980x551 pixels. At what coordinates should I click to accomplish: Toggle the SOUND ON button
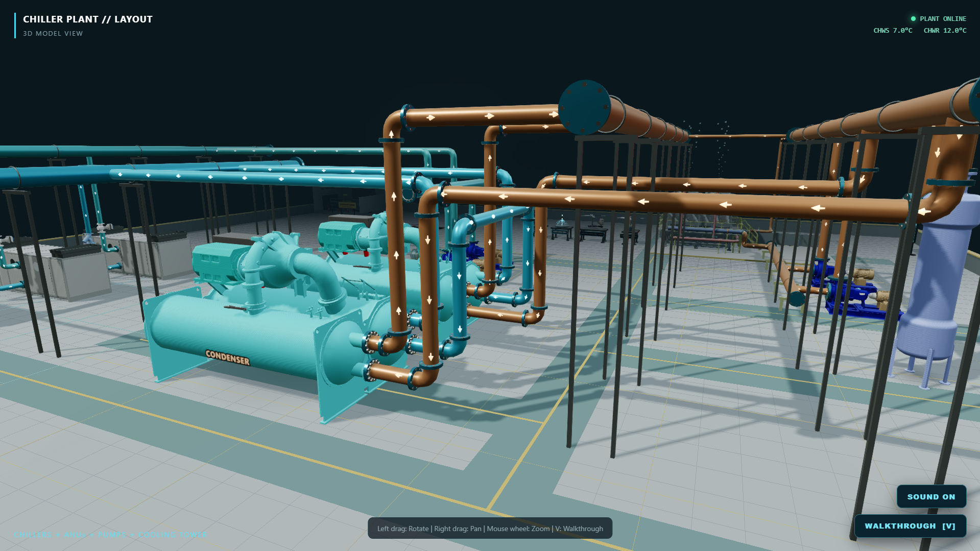click(x=931, y=496)
